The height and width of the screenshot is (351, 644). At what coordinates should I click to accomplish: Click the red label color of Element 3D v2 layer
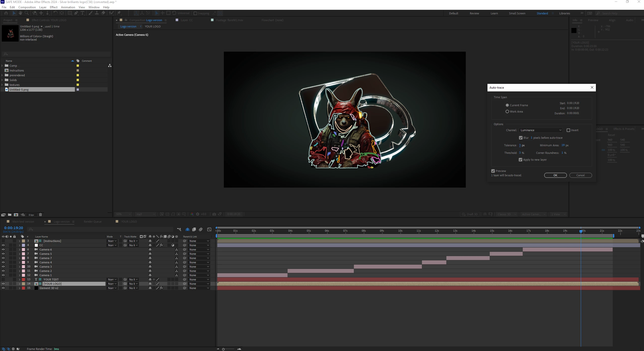[x=23, y=288]
